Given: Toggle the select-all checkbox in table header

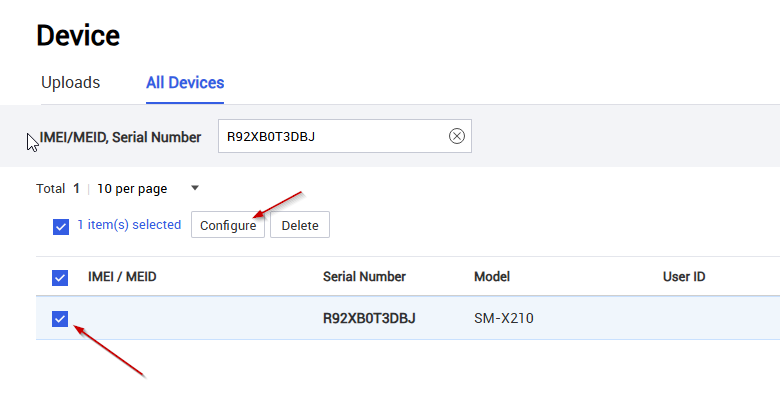Looking at the screenshot, I should (x=60, y=278).
